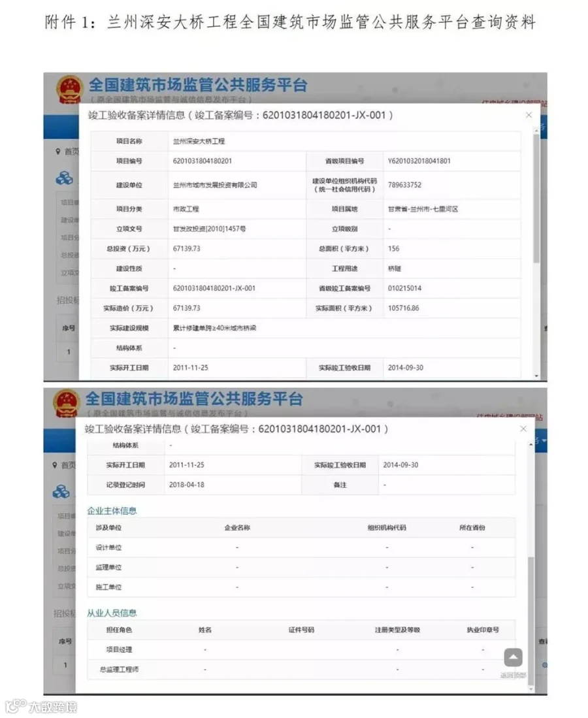Click the national emblem logo in lower screenshot
Image resolution: width=588 pixels, height=718 pixels.
[67, 403]
